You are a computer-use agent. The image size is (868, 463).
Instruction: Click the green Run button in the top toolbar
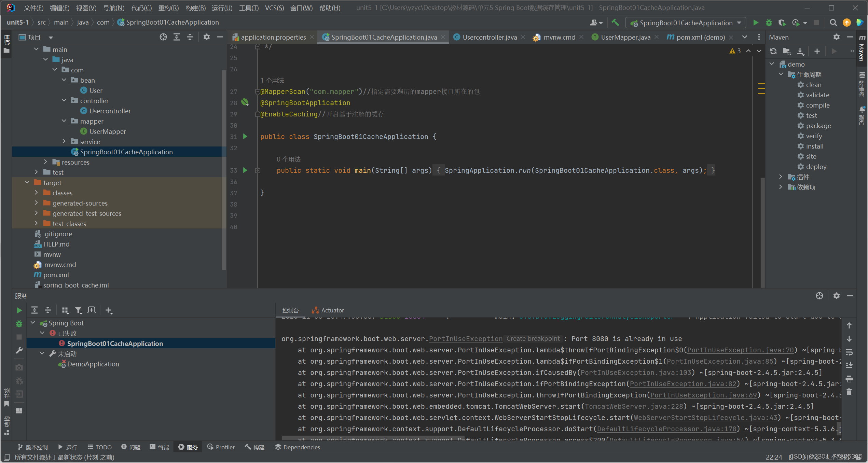tap(756, 23)
